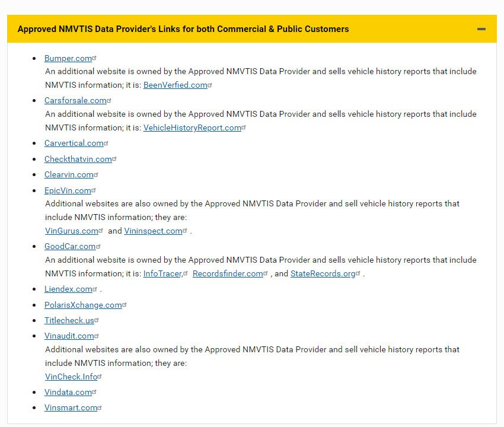Viewport: 504px width, 427px height.
Task: Open Vinsmart.com link
Action: (x=71, y=408)
